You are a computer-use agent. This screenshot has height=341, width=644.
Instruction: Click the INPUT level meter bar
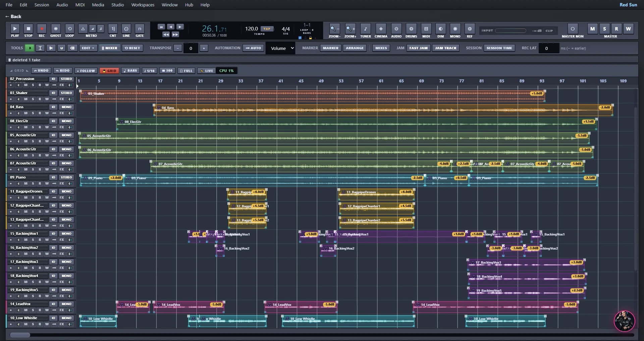tap(511, 30)
